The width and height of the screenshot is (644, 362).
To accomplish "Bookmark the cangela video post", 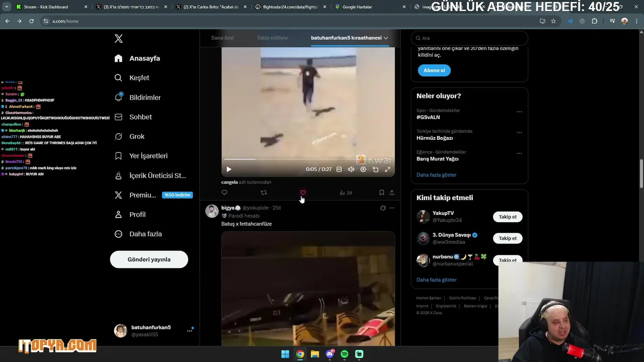I will (x=382, y=193).
